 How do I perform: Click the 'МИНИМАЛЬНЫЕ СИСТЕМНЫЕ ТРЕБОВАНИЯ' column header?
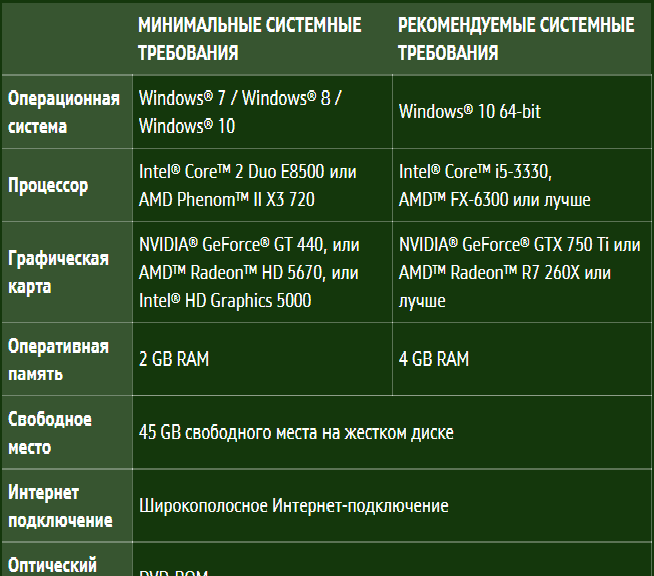[x=262, y=39]
